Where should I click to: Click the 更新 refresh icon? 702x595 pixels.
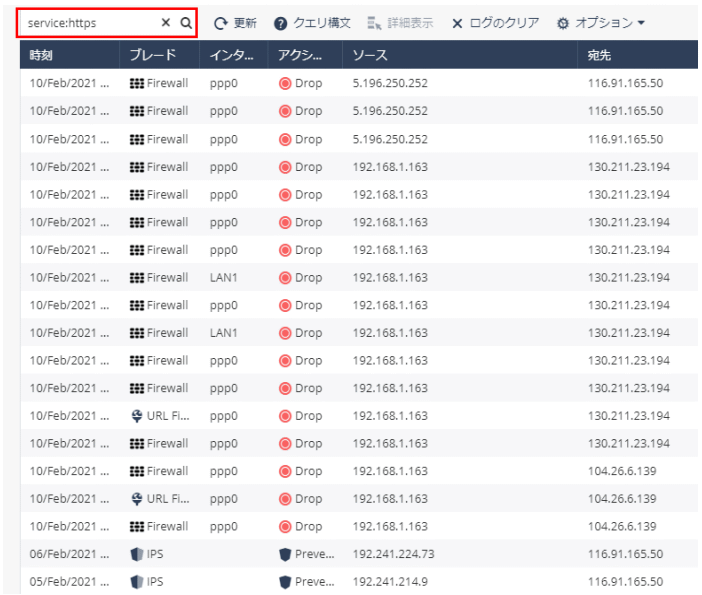221,23
